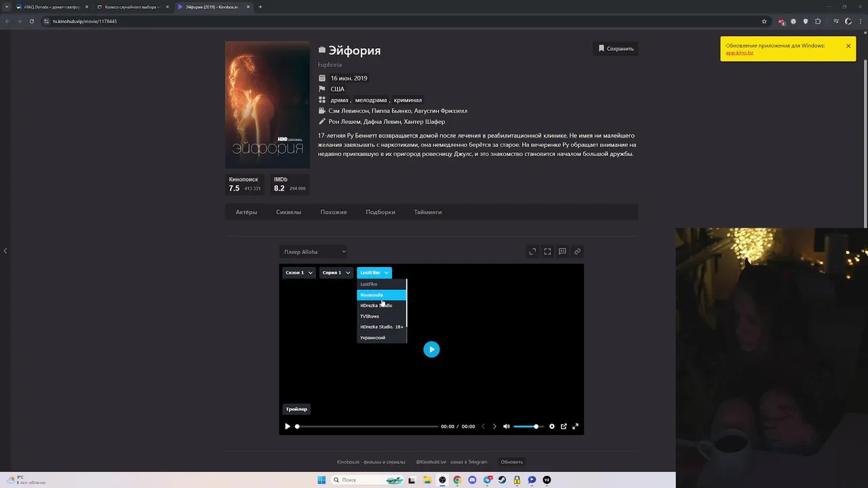Click the криминал genre link

408,100
